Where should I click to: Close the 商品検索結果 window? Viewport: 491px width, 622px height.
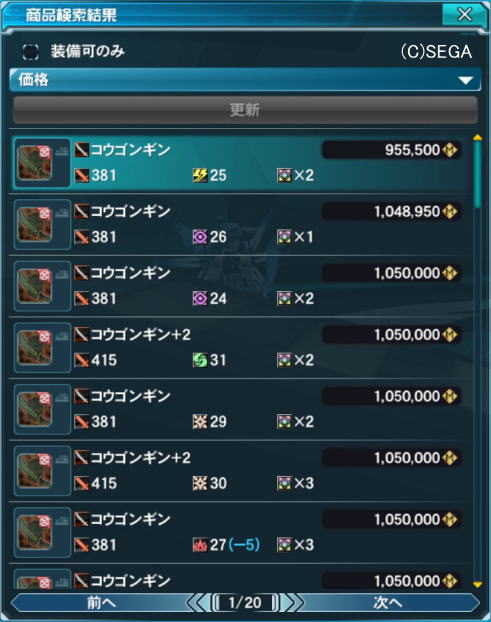(464, 15)
